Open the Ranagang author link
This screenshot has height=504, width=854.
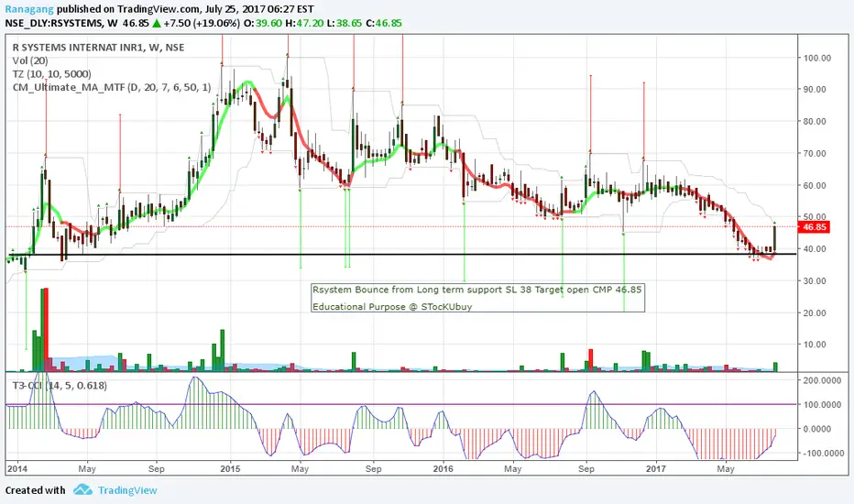point(29,9)
